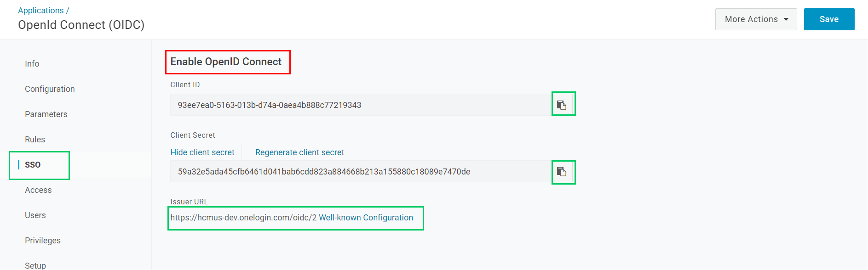Screen dimensions: 868x270
Task: Go to the Parameters section
Action: [46, 114]
